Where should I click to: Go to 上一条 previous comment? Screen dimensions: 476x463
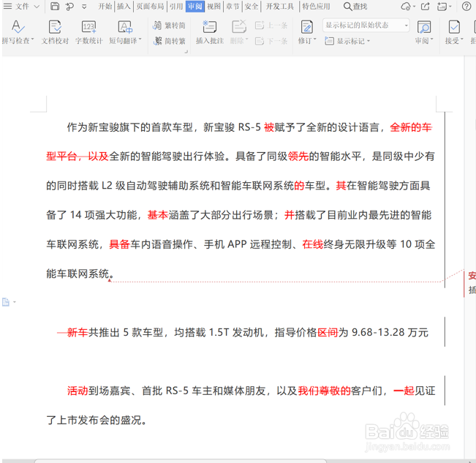(271, 25)
